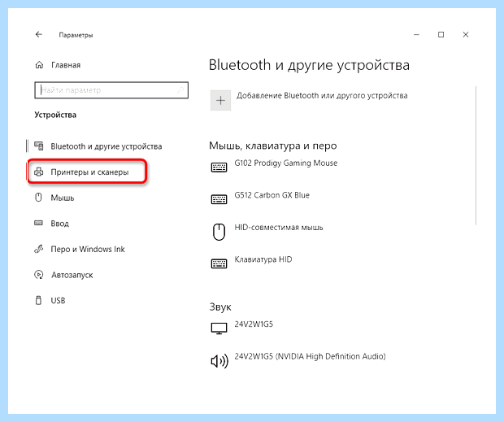Select the G102 Prodigy Gaming Mouse device icon

pos(219,167)
